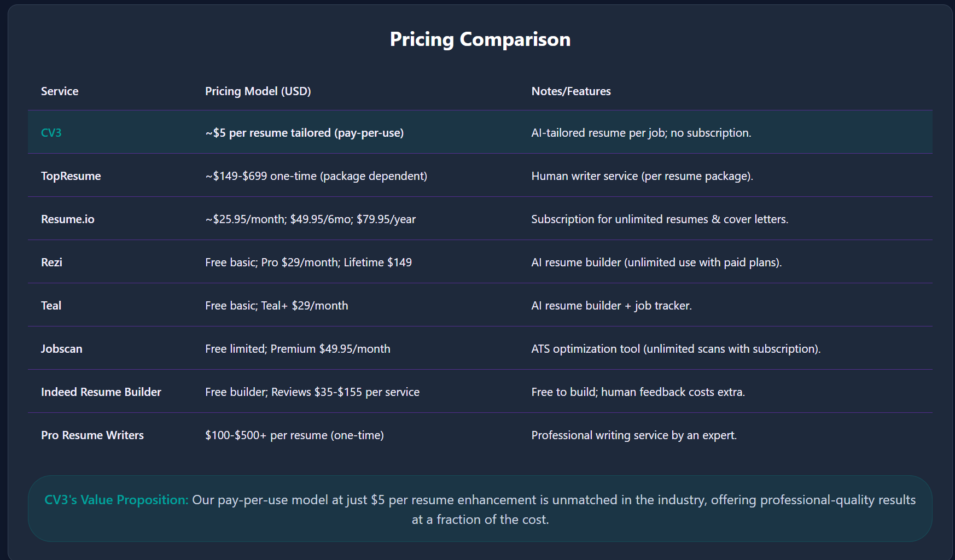Select the Resume.io service name
This screenshot has height=560, width=955.
pos(67,219)
